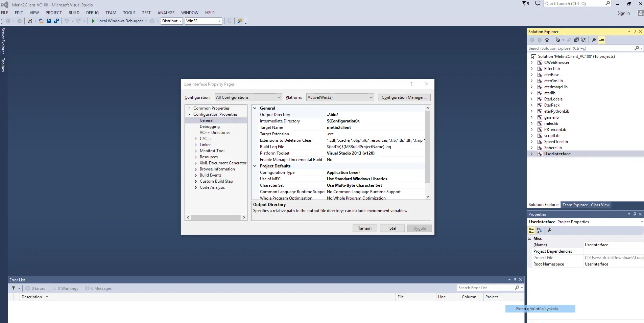Image resolution: width=644 pixels, height=323 pixels.
Task: Click the New Project toolbar icon
Action: pyautogui.click(x=30, y=21)
